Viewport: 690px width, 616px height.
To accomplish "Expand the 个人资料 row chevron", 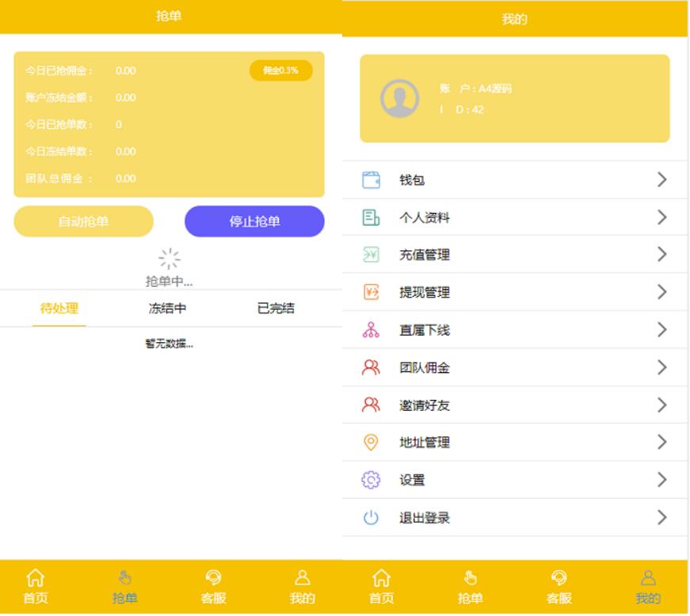I will [x=661, y=217].
